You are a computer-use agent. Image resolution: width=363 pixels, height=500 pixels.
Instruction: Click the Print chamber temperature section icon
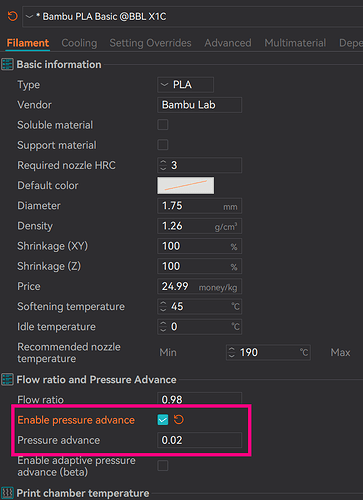coord(7,493)
